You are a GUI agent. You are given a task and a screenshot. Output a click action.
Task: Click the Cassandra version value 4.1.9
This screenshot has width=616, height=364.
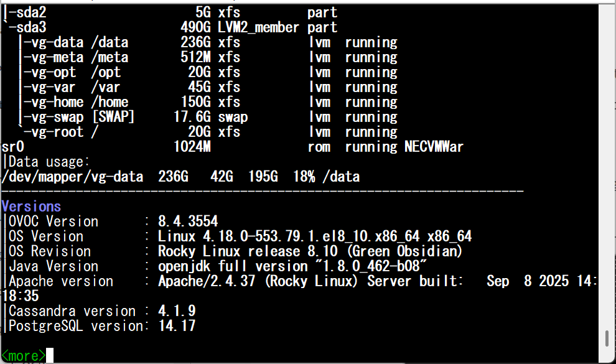(x=177, y=311)
